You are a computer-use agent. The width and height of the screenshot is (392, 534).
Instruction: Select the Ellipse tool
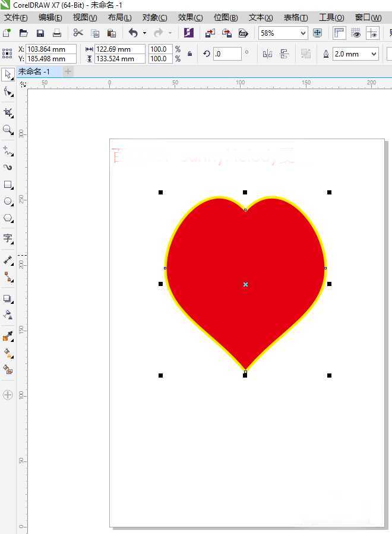tap(8, 201)
